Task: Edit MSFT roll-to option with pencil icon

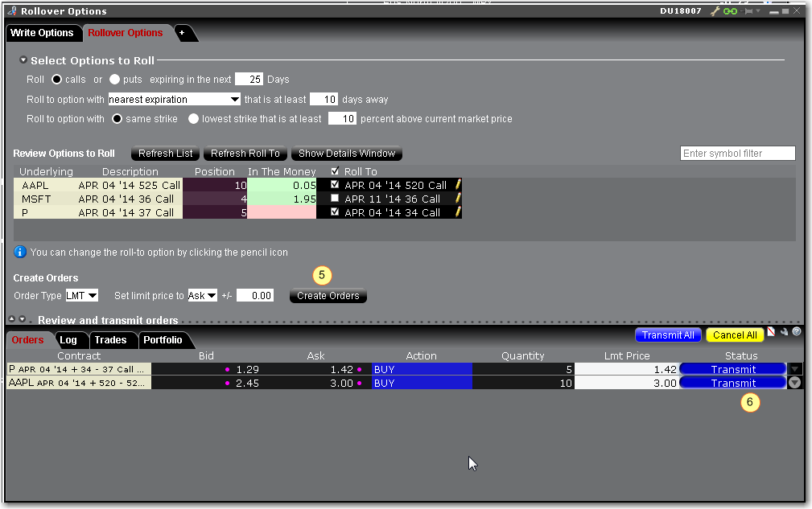Action: pos(458,199)
